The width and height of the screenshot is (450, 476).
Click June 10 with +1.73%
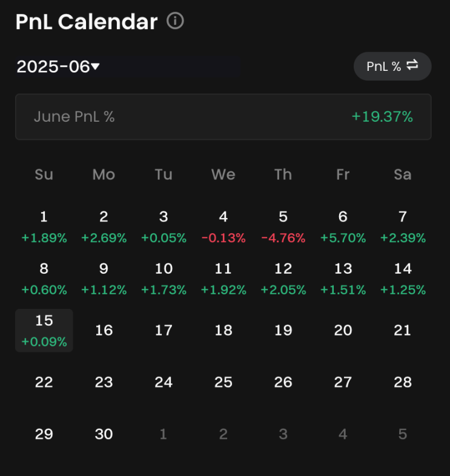point(164,279)
